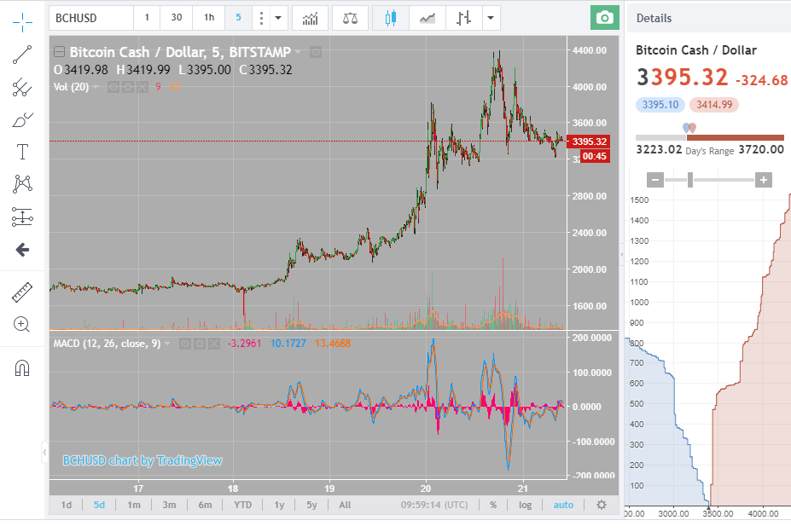Image resolution: width=791 pixels, height=532 pixels.
Task: Collapse the Bitcoin Cash chart legend
Action: coord(58,51)
